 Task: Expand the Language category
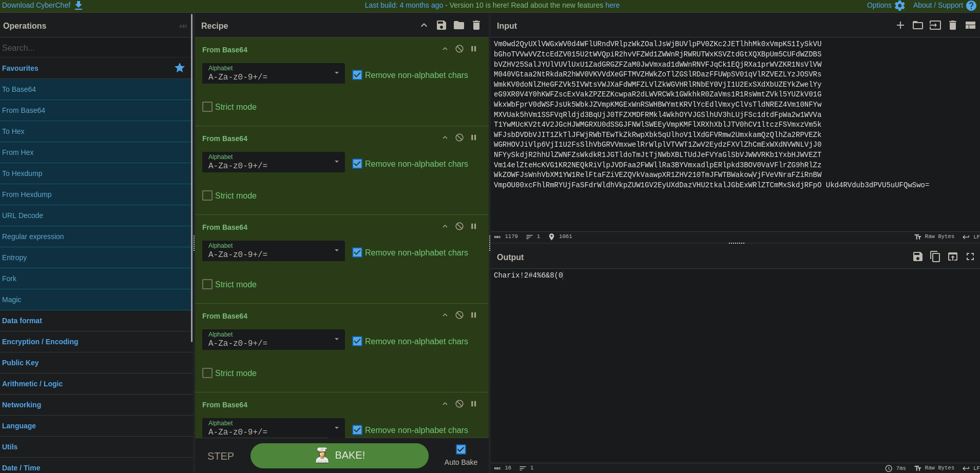click(x=95, y=426)
